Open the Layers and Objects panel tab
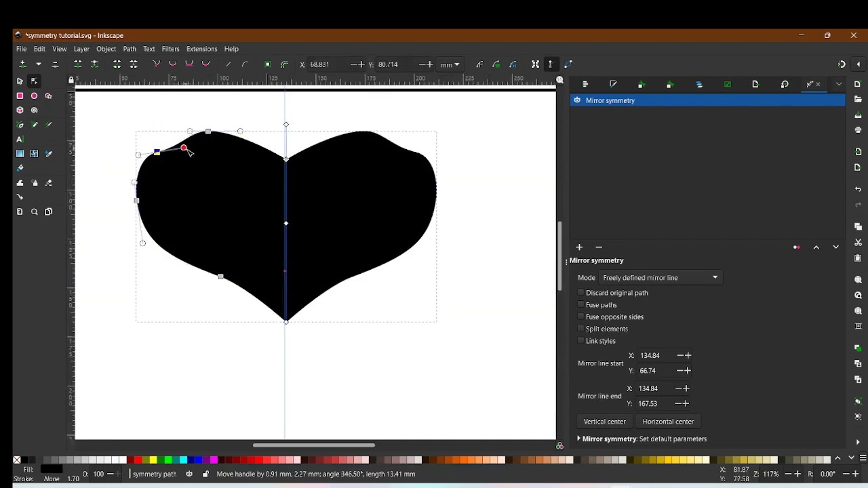Viewport: 868px width, 488px height. pos(699,85)
